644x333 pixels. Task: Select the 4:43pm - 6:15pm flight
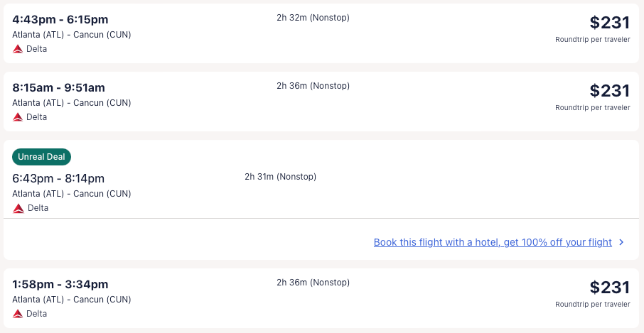click(x=60, y=19)
